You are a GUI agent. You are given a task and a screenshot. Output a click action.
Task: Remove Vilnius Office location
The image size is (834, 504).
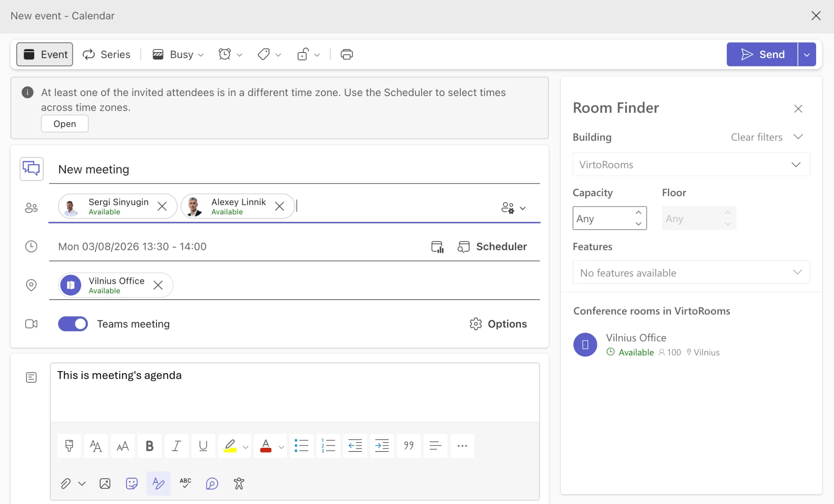[x=158, y=285]
